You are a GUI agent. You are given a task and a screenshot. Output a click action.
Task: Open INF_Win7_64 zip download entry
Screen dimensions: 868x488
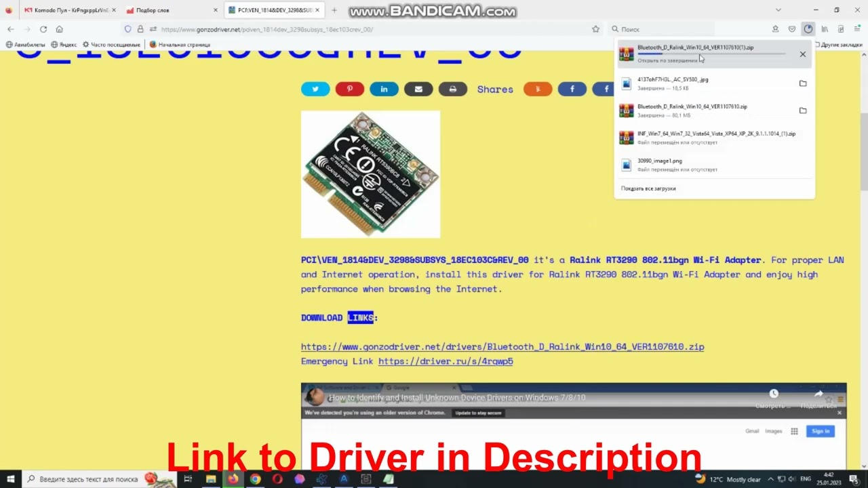pos(715,138)
